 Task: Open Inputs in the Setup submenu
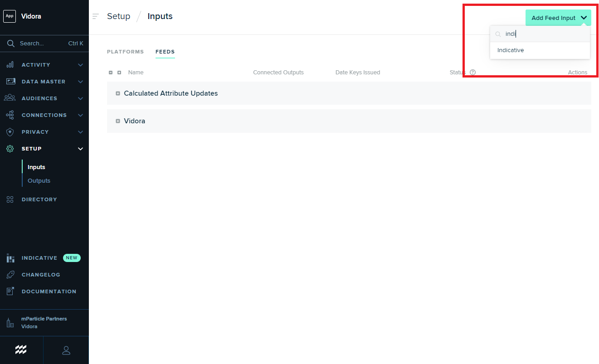(36, 167)
